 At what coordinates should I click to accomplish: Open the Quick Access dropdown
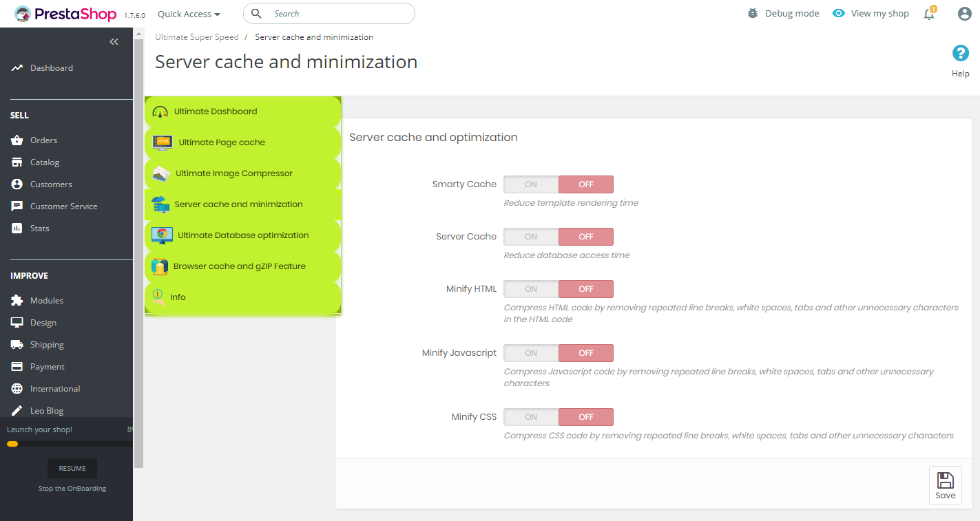tap(189, 14)
